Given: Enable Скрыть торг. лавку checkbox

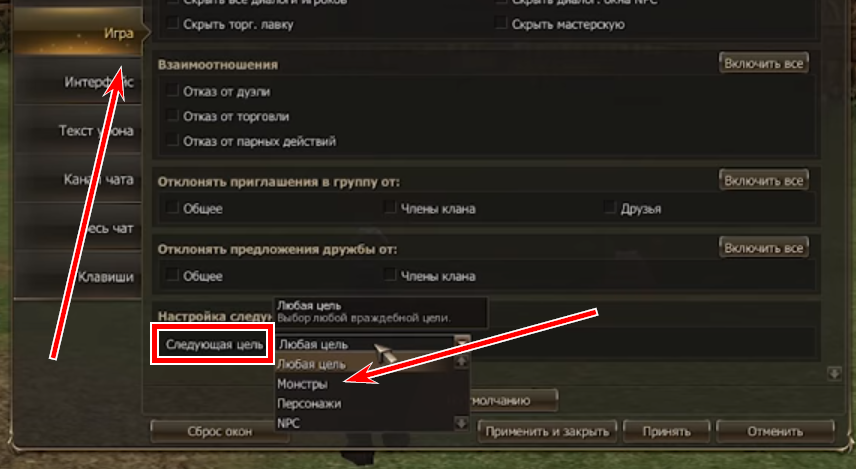Looking at the screenshot, I should point(173,23).
